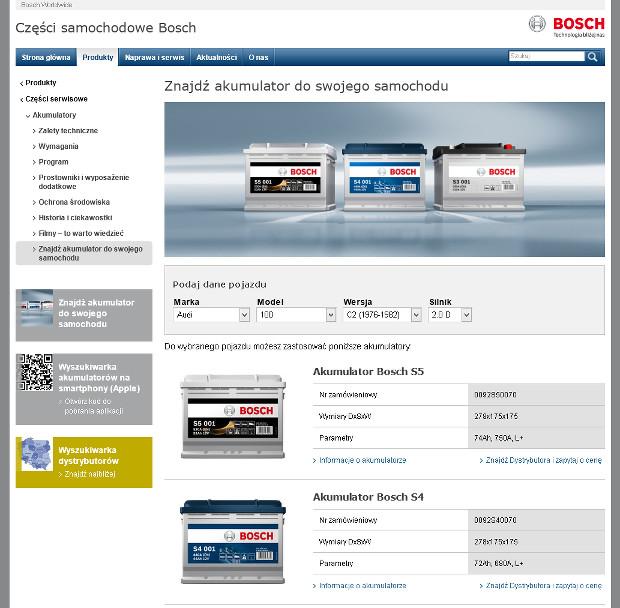Click gray Znajdź akumulator banner text

[96, 313]
